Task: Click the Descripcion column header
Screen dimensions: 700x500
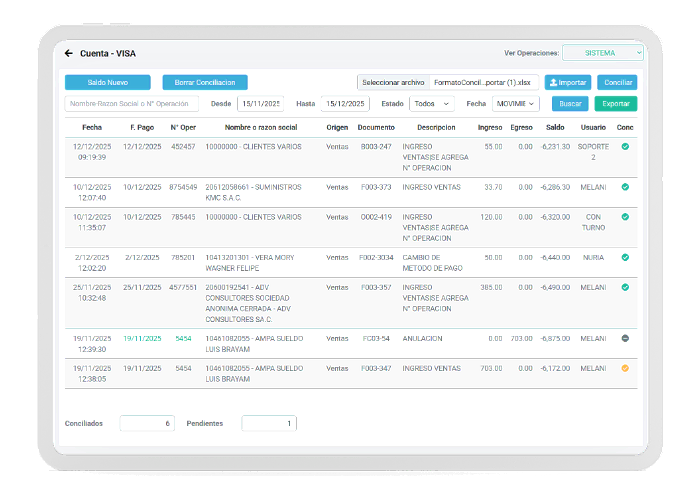Action: click(x=436, y=127)
